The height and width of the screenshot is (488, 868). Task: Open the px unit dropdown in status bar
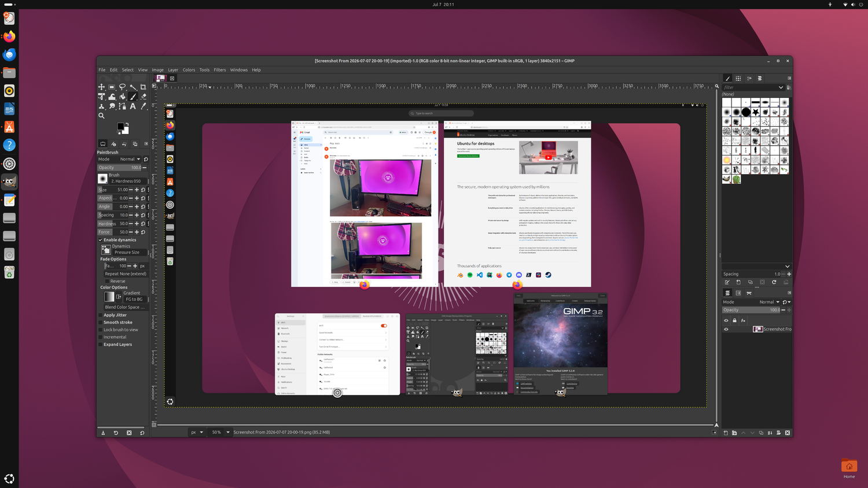(x=197, y=432)
